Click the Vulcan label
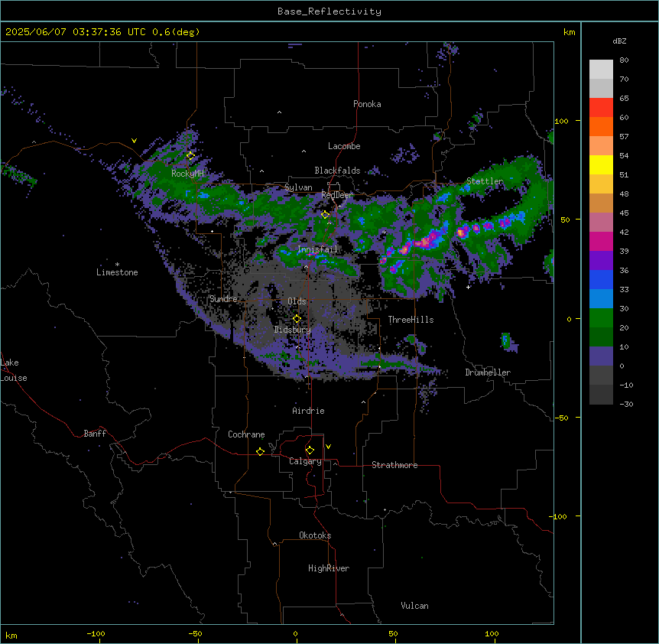659x644 pixels. [x=414, y=606]
